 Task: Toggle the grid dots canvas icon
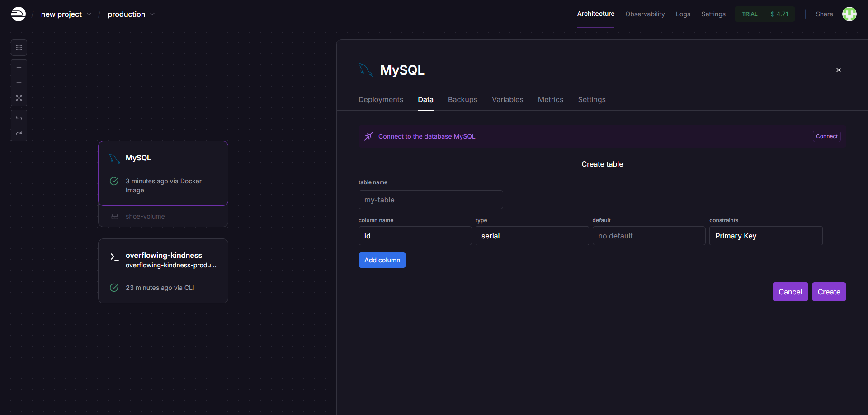(x=19, y=47)
